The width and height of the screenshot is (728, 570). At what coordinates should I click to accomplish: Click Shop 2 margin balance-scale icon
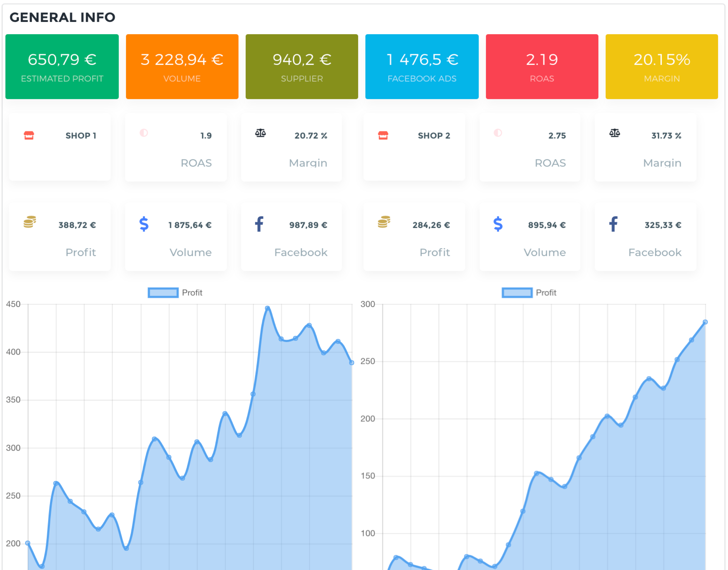click(614, 133)
